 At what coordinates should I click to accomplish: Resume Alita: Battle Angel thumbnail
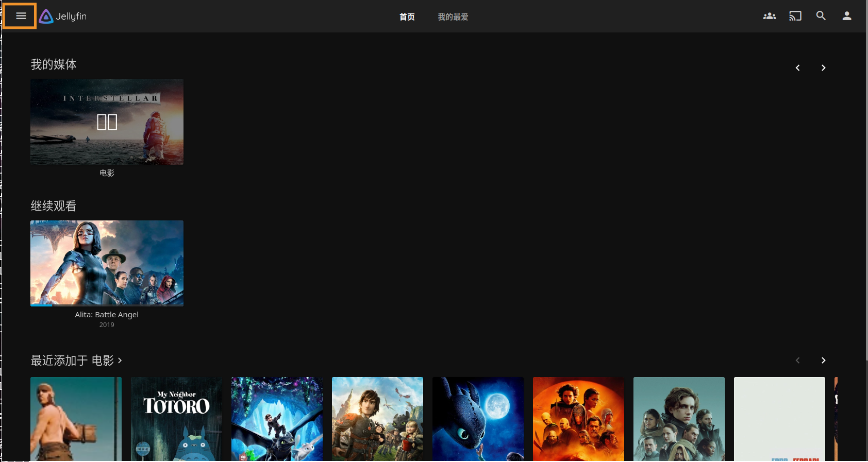[x=107, y=263]
